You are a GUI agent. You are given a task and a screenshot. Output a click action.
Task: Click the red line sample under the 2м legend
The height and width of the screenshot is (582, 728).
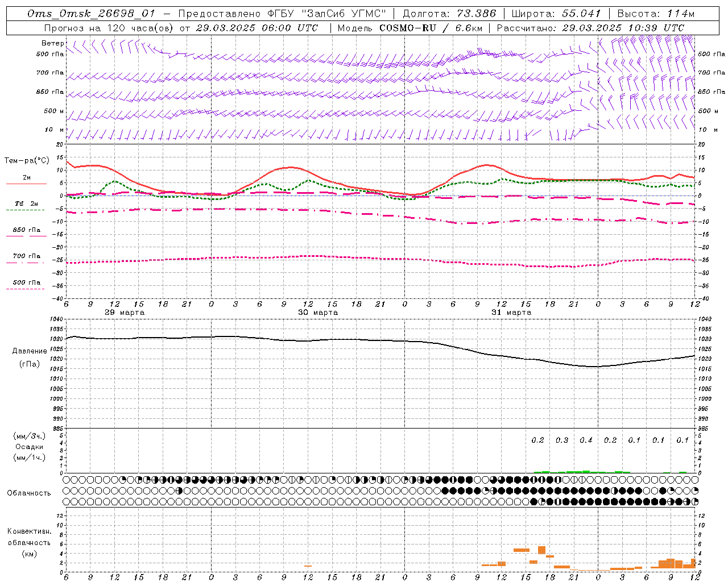[26, 184]
